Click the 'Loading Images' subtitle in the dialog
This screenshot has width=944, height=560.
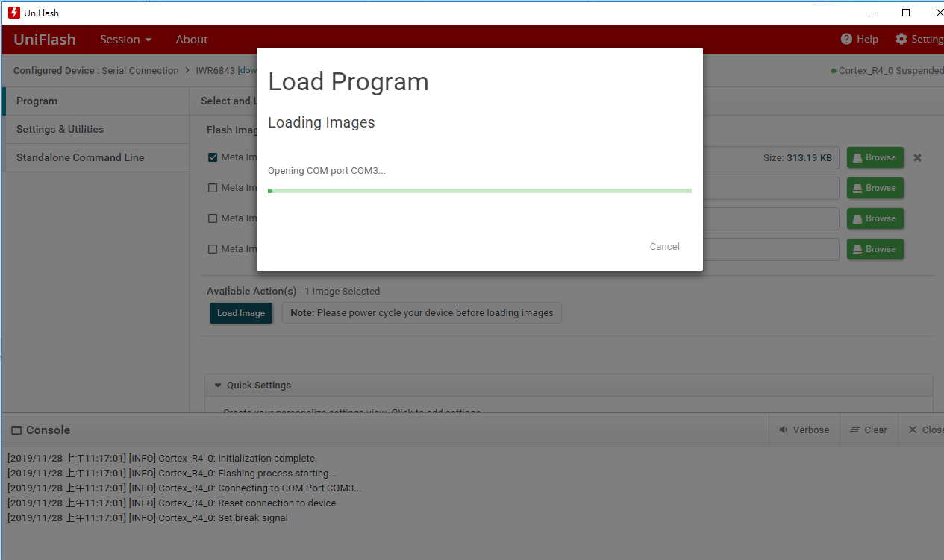322,122
